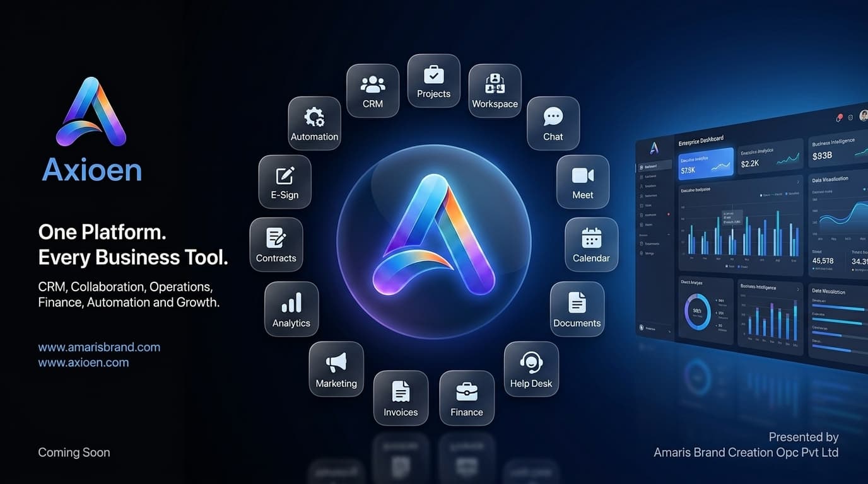Click the 'Presented by' text
This screenshot has width=868, height=484.
coord(804,437)
